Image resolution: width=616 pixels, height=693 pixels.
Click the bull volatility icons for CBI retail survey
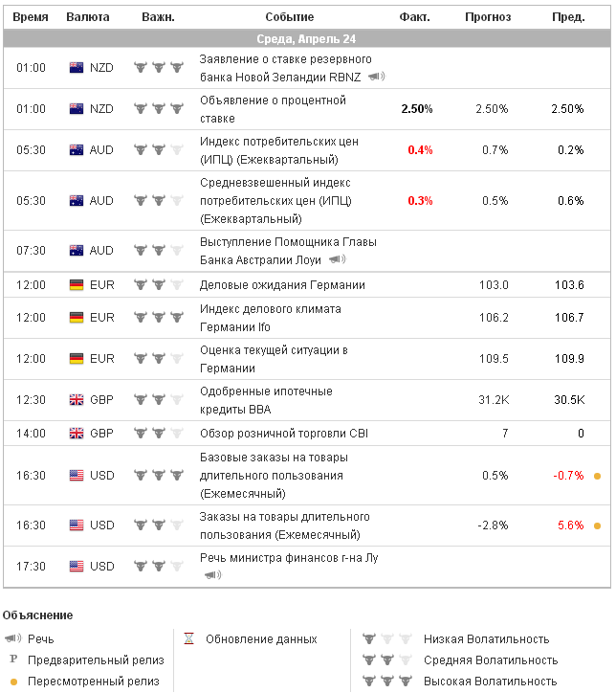[x=158, y=434]
